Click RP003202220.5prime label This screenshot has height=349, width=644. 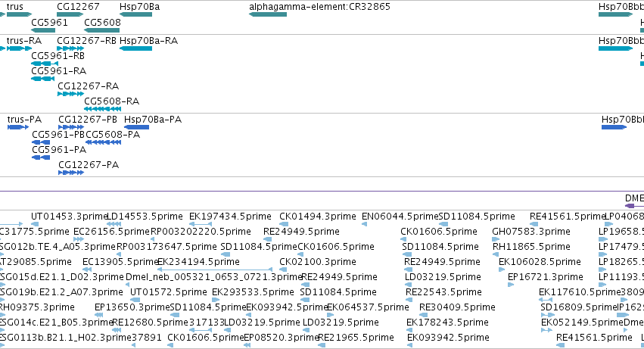click(201, 232)
